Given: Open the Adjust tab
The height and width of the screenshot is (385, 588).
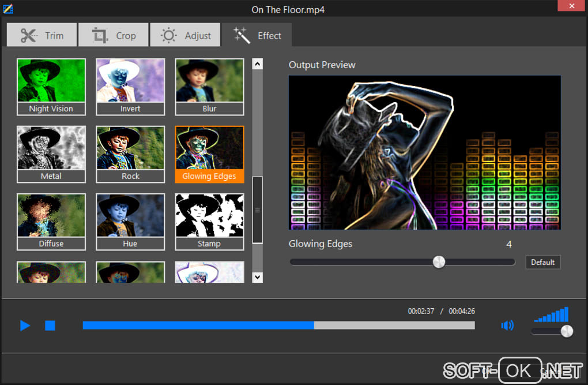Looking at the screenshot, I should tap(184, 35).
